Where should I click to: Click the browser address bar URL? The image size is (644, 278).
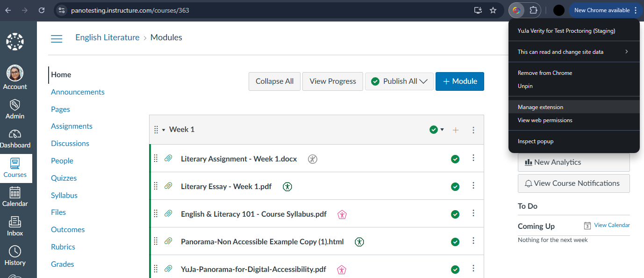point(130,10)
